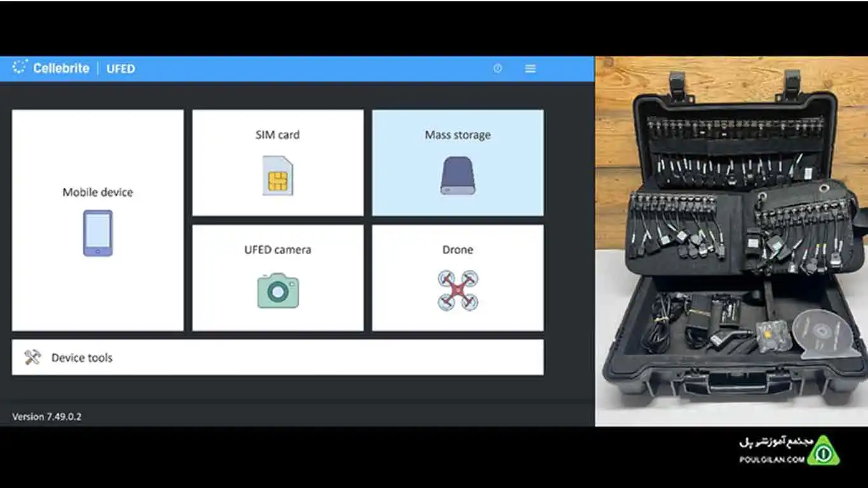
Task: Click the Version 7.49.0.2 status text
Action: tap(47, 417)
